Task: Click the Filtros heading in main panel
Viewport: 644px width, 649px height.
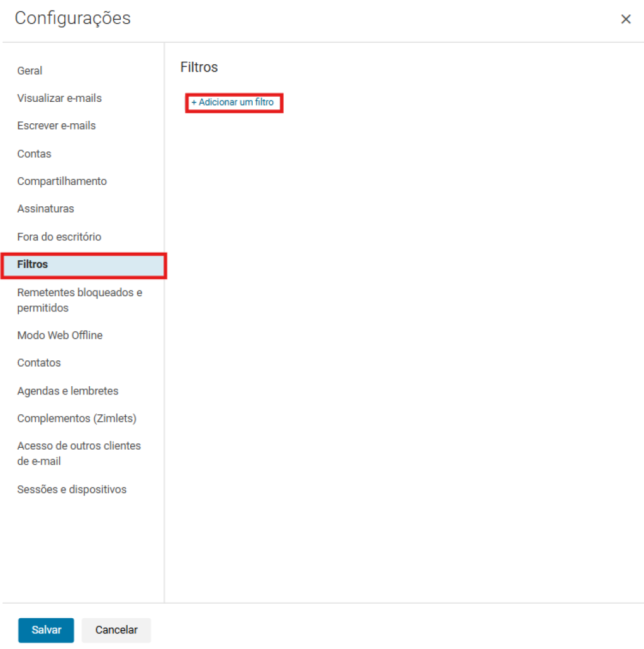Action: point(199,67)
